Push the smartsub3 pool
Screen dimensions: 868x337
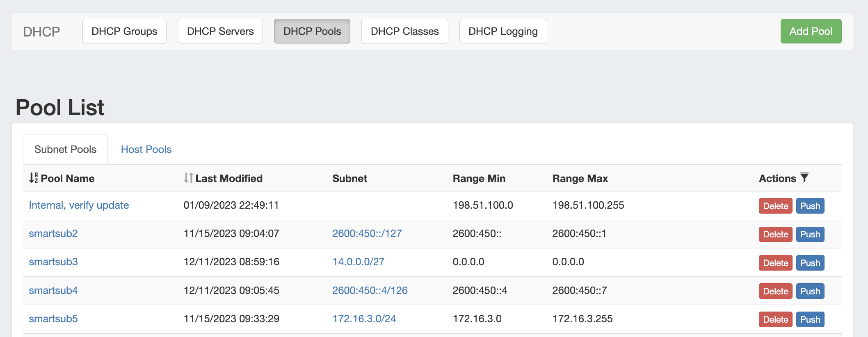[x=810, y=263]
